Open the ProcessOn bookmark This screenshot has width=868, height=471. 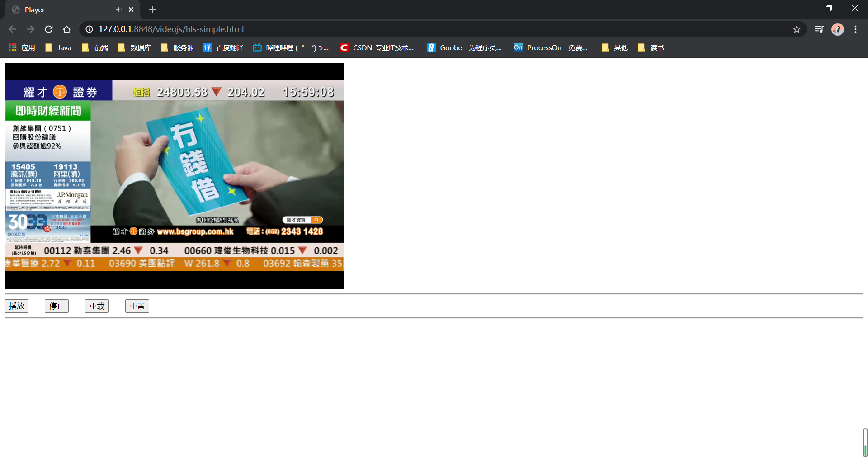tap(551, 47)
